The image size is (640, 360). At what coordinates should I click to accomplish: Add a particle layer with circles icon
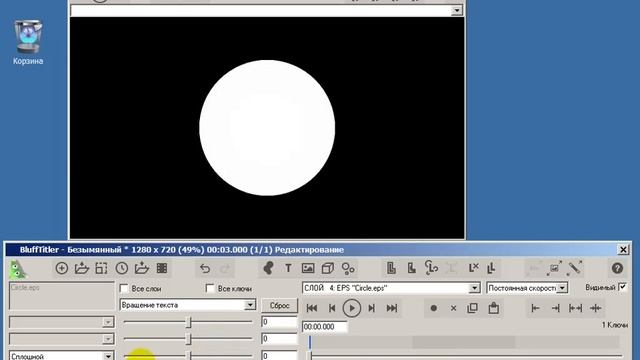[348, 268]
